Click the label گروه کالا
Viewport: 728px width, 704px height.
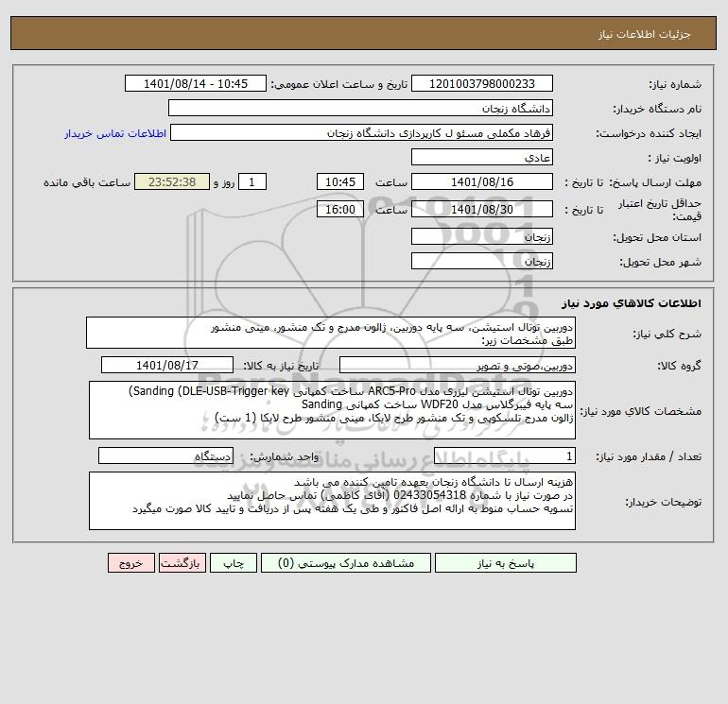679,366
